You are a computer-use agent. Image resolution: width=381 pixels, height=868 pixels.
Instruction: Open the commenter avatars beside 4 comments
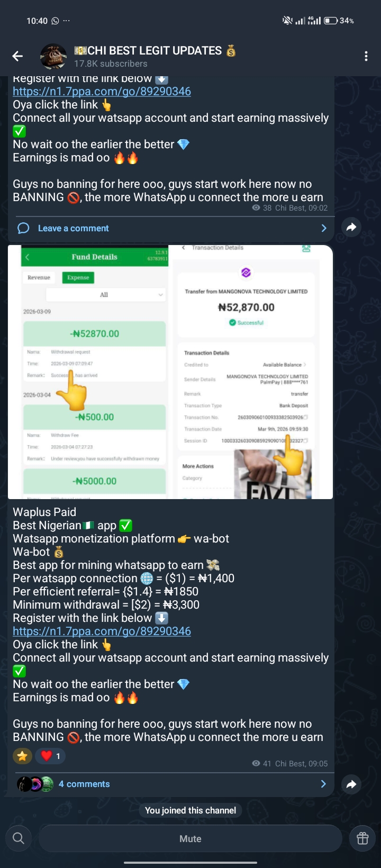tap(35, 784)
